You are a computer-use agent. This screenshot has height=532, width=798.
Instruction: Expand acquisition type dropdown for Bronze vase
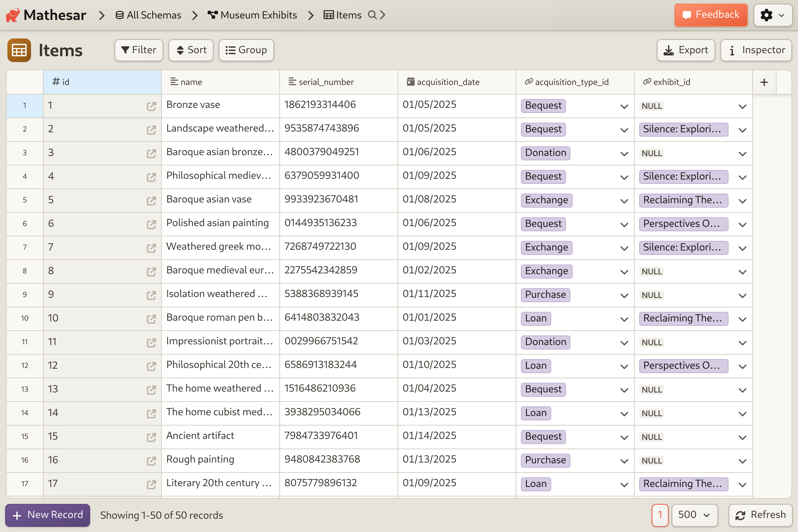tap(624, 107)
